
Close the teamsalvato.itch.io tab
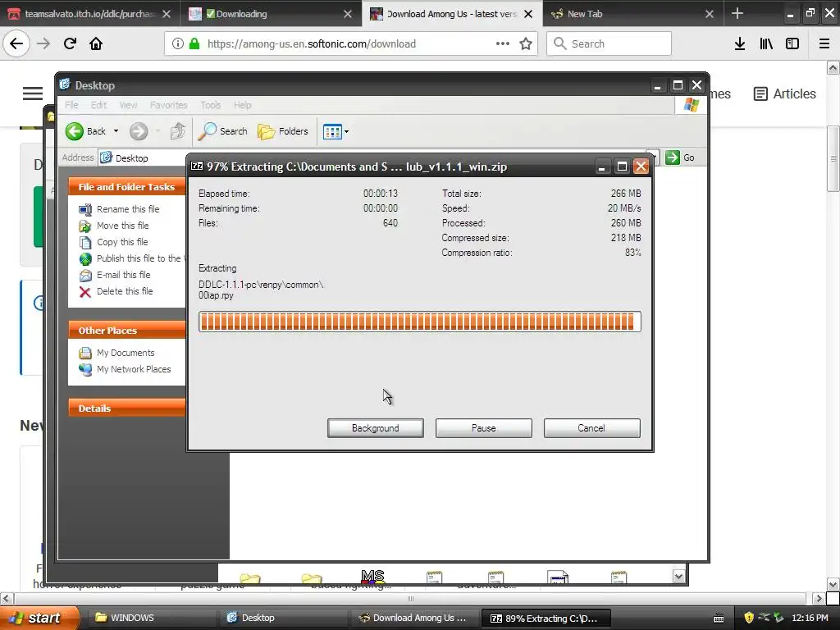(x=167, y=14)
